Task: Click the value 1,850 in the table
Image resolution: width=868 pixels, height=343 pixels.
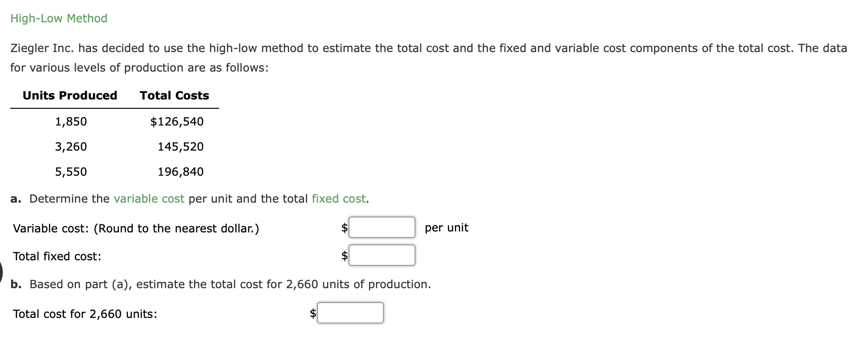Action: pyautogui.click(x=71, y=121)
